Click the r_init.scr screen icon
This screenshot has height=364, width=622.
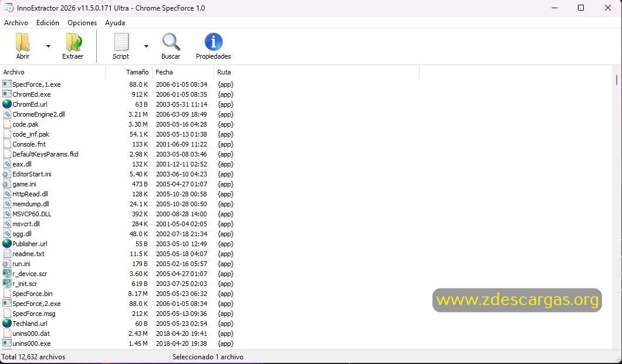(6, 284)
